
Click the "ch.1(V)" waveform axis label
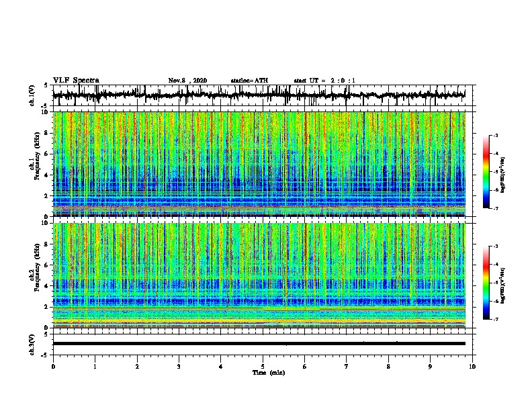(x=32, y=95)
